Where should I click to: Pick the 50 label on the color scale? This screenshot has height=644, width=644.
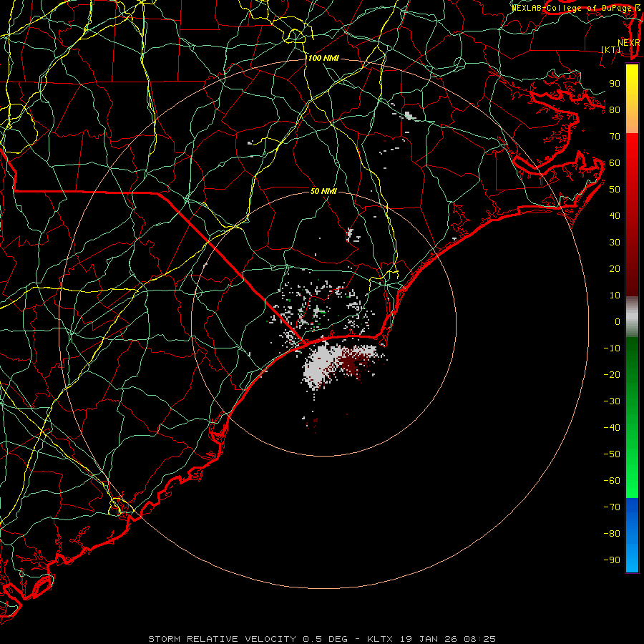(615, 190)
